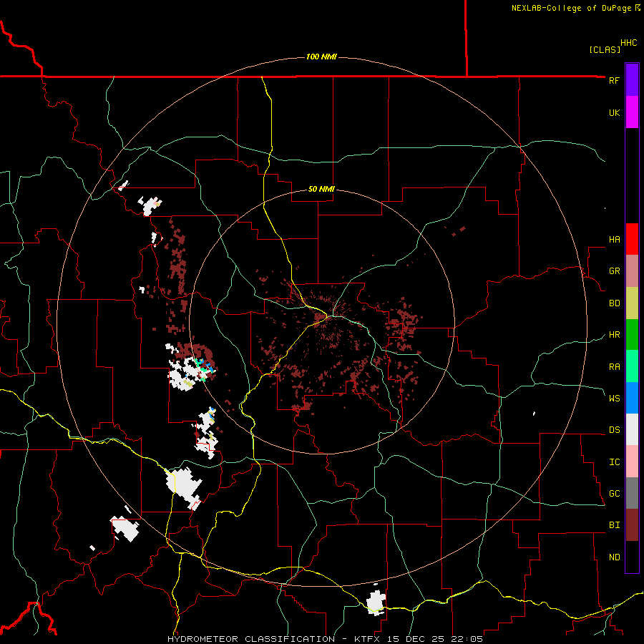Click the HA legend label
The width and height of the screenshot is (644, 644).
pos(614,239)
